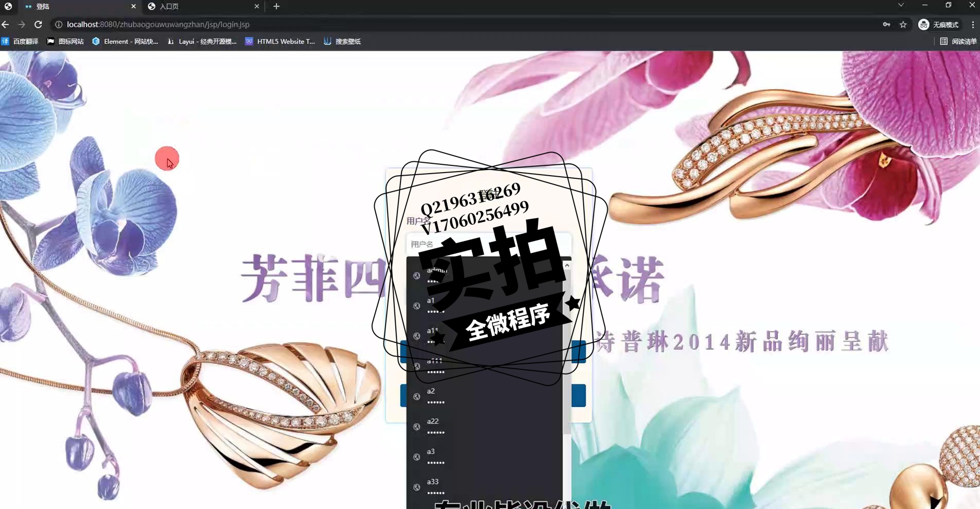
Task: Go forward with the forward arrow
Action: point(22,24)
